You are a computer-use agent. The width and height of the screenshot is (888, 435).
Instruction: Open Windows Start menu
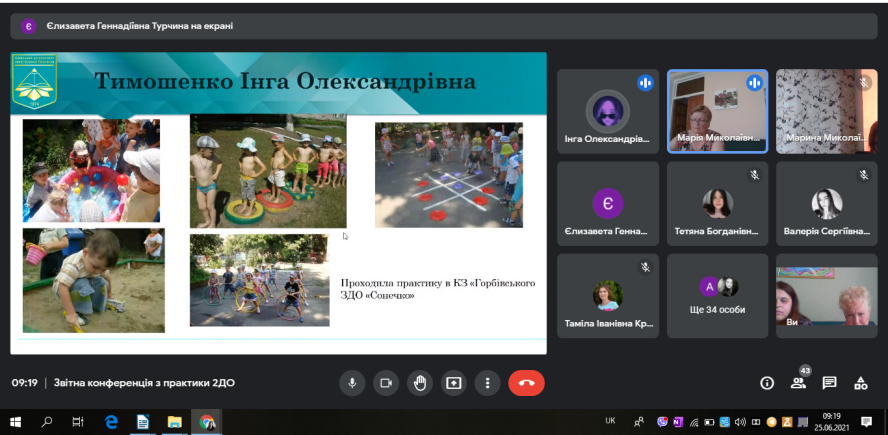click(15, 422)
